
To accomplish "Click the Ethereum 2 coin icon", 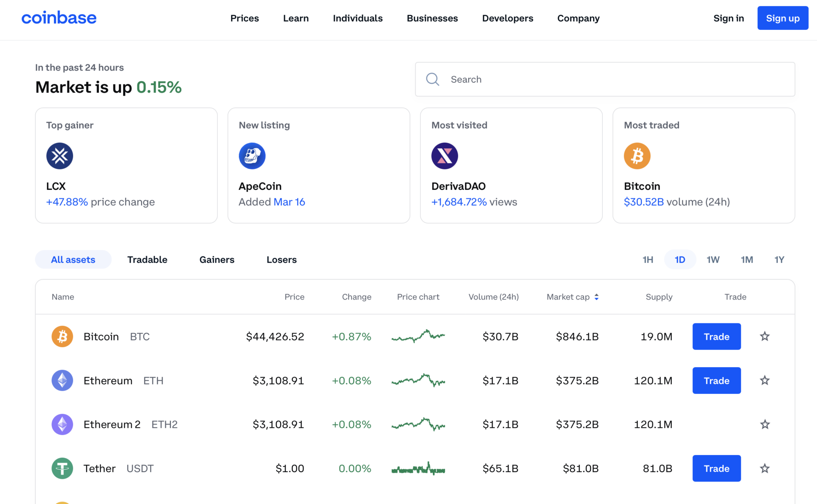I will pos(62,424).
